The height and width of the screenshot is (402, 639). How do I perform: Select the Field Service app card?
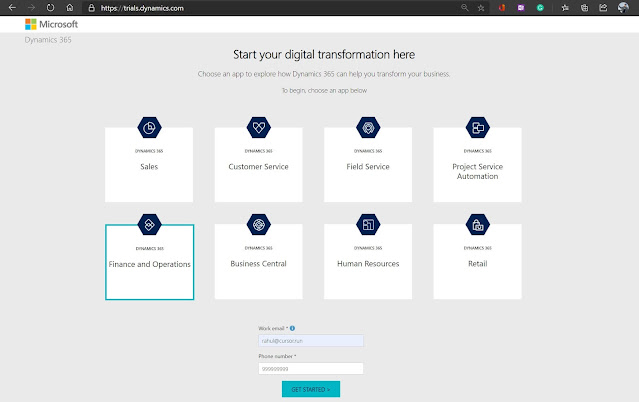[368, 165]
